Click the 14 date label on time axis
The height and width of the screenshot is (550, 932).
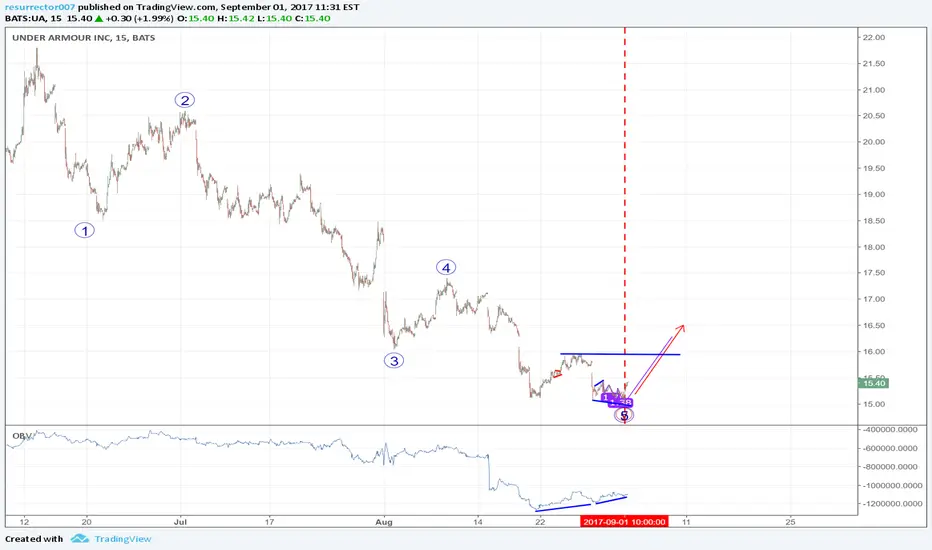point(478,522)
